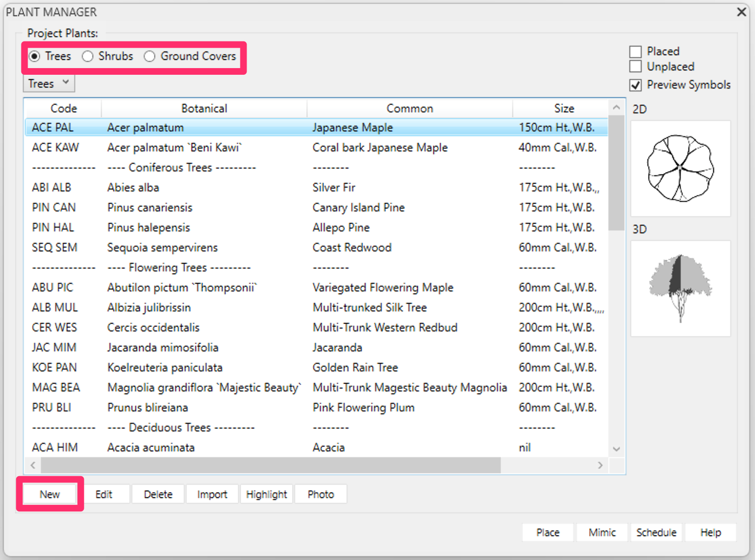
Task: Click the Mimic button
Action: point(602,532)
